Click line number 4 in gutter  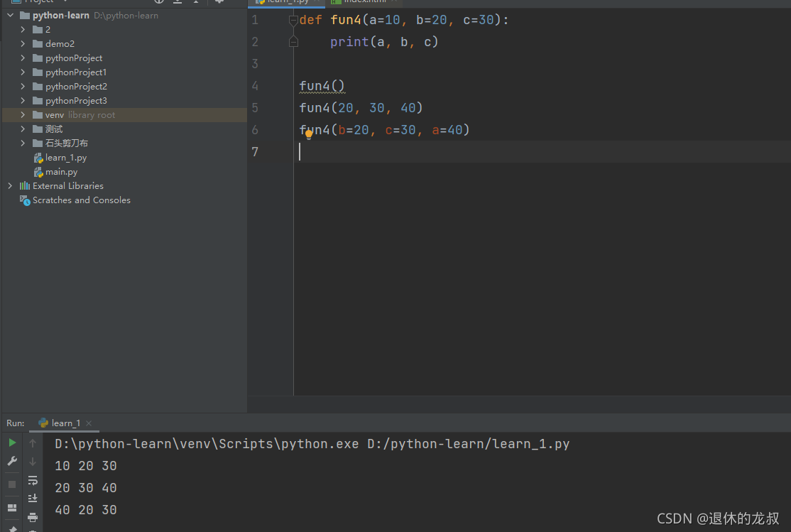point(255,86)
